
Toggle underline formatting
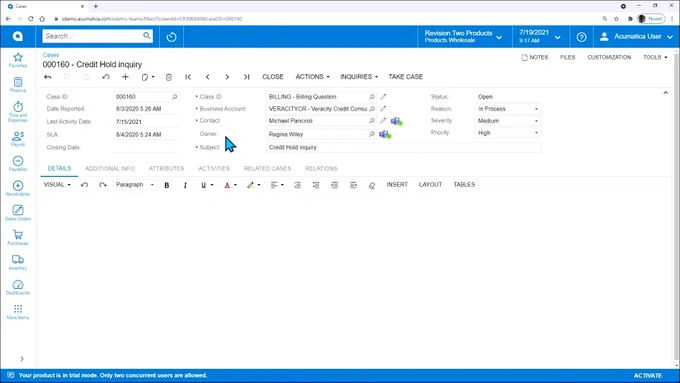tap(203, 185)
